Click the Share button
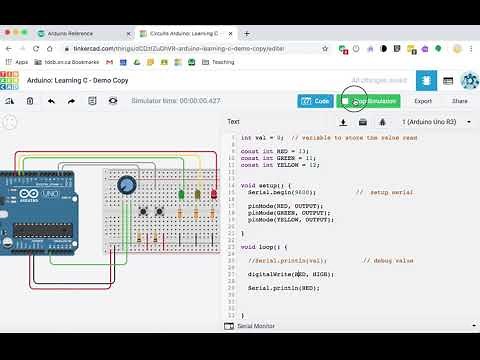This screenshot has width=480, height=360. tap(459, 101)
